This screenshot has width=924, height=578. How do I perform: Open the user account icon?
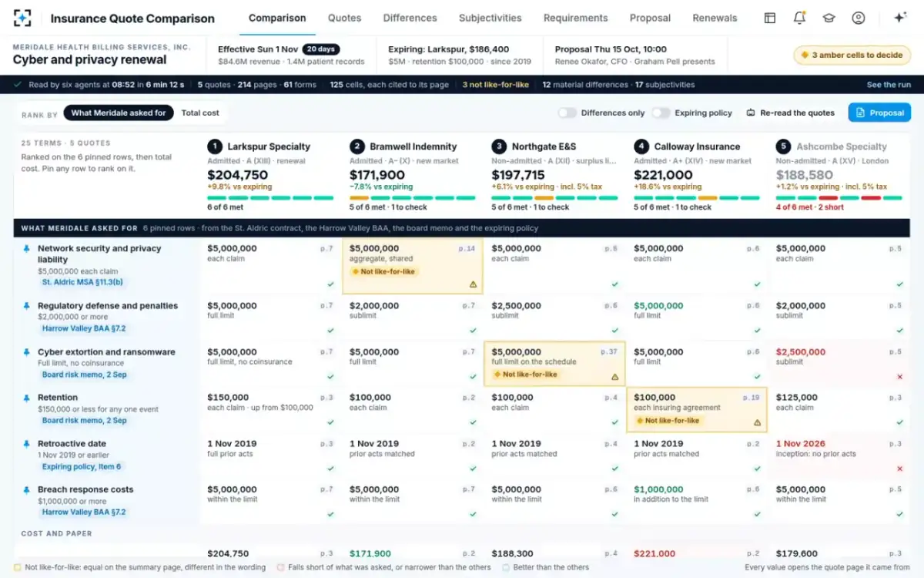pos(859,18)
